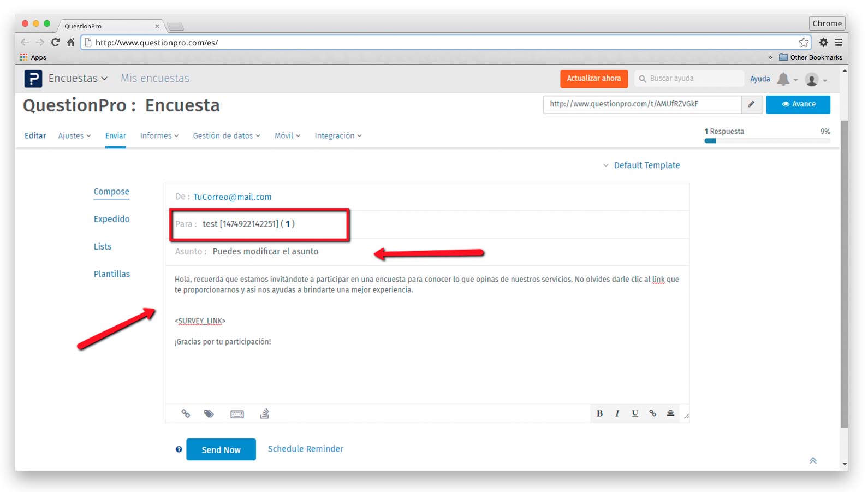Click the TuCorreo@mail.com sender address
868x492 pixels.
pos(233,197)
